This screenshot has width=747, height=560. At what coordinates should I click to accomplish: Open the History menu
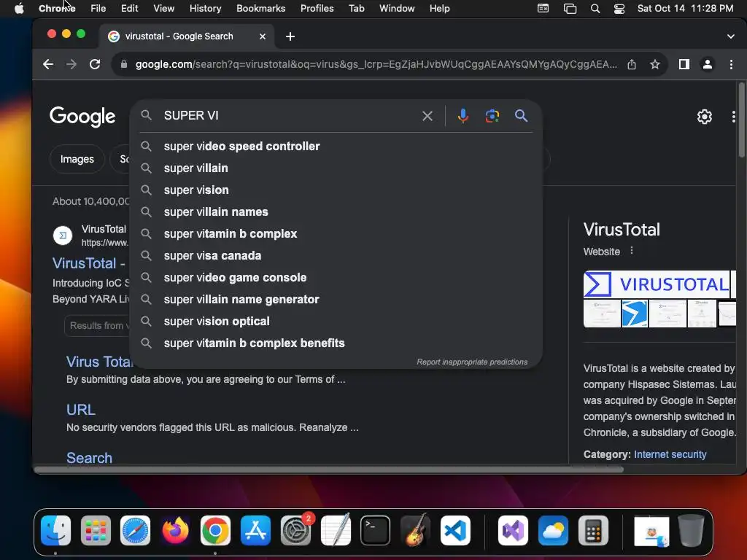205,9
